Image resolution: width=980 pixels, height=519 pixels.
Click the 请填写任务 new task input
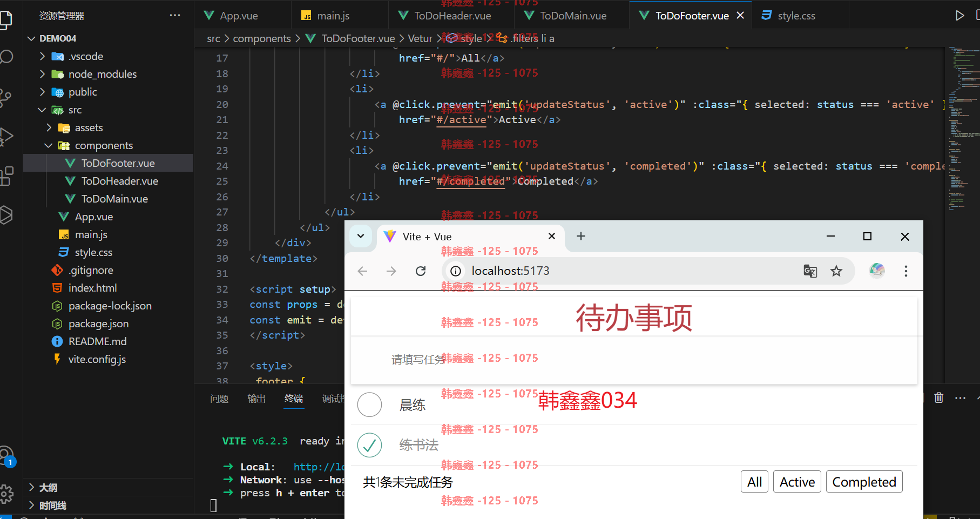[634, 360]
